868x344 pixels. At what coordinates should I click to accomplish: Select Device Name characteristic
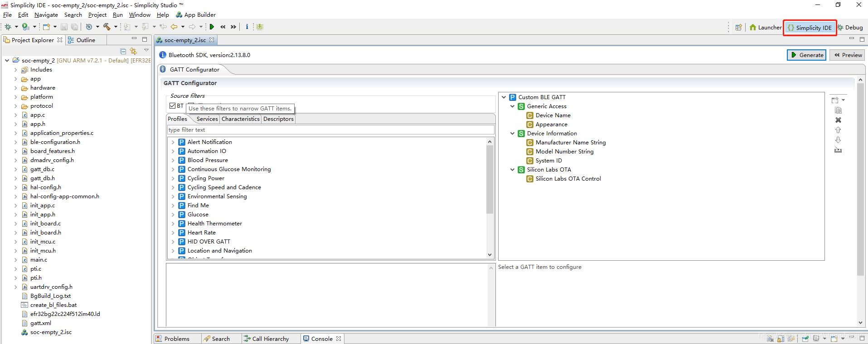click(x=553, y=115)
